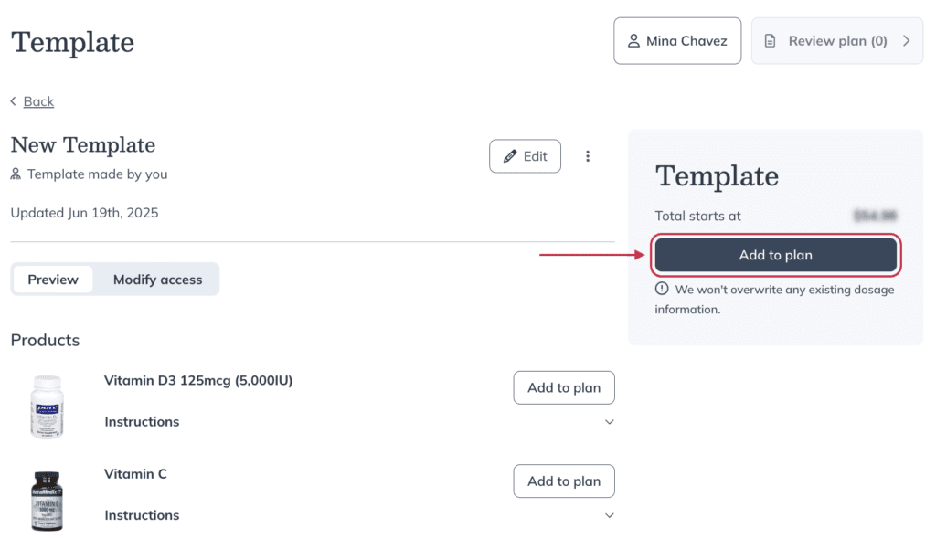Switch to the Modify access tab

(157, 280)
